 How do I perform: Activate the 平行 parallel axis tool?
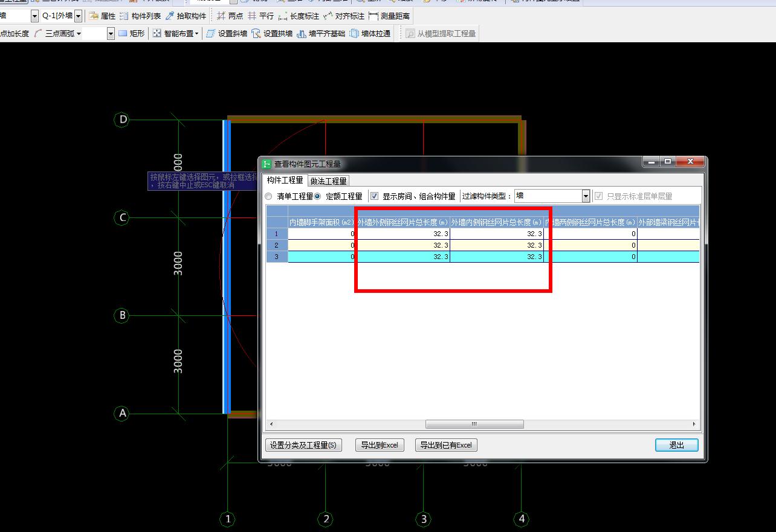point(260,16)
